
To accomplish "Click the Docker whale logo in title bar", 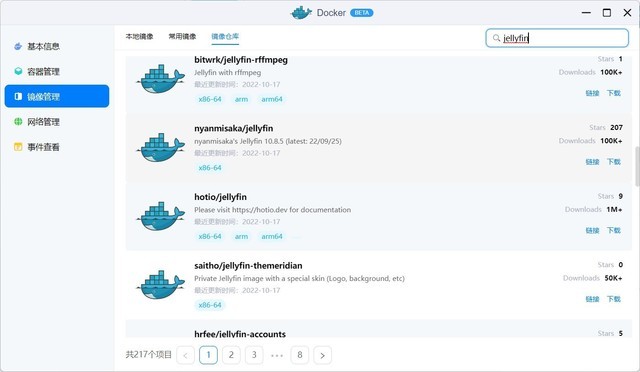I will [x=301, y=13].
